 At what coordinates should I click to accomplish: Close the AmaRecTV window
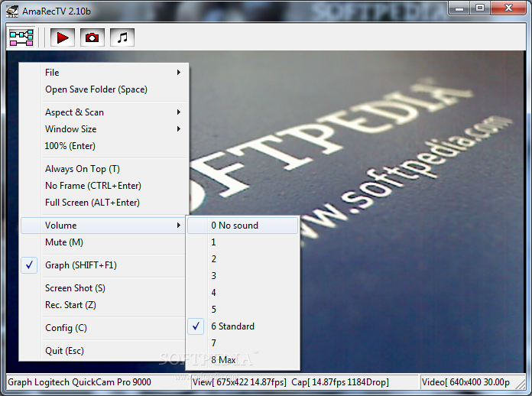(508, 8)
